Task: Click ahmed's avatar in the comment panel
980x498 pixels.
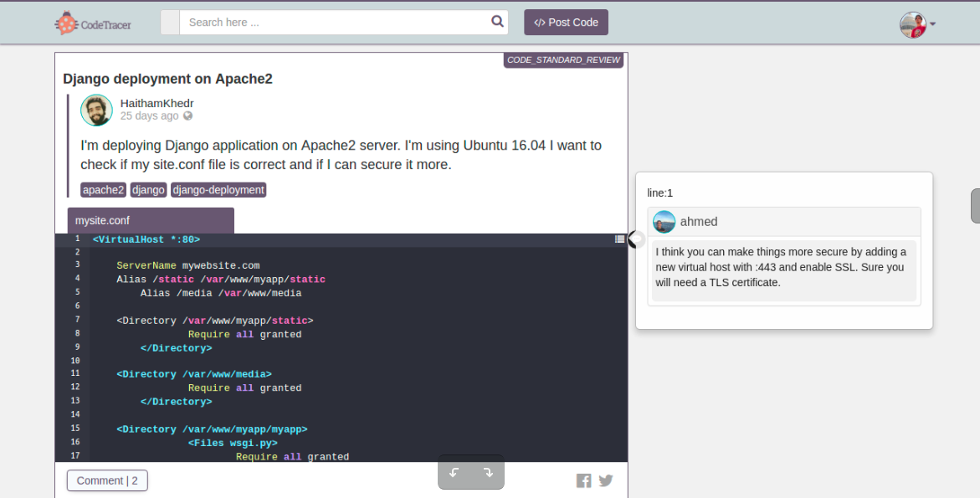Action: click(664, 222)
